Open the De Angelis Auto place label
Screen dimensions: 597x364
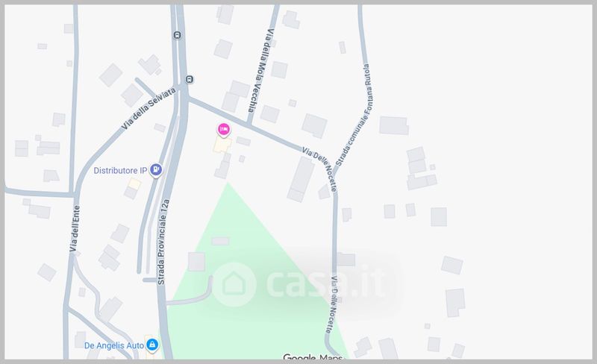tap(114, 345)
